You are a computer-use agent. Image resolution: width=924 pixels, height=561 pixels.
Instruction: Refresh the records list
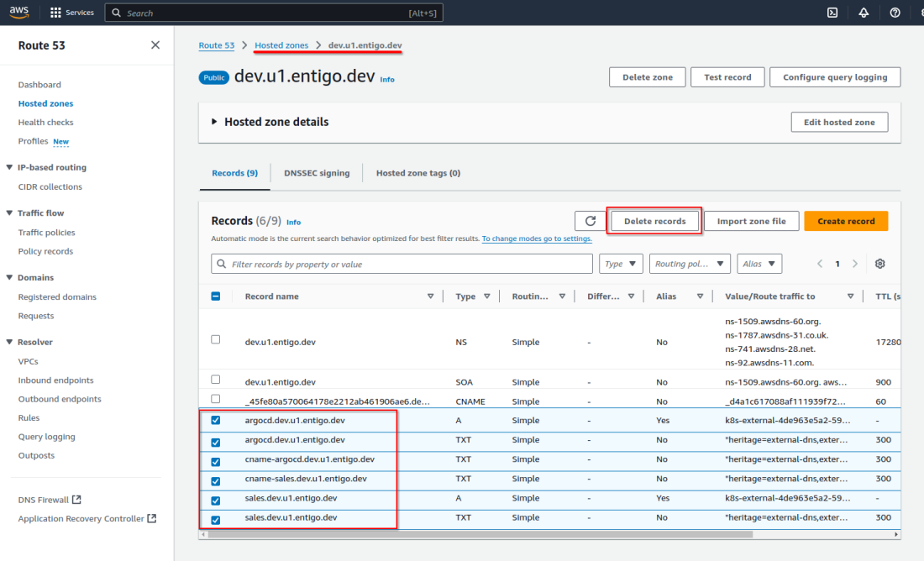590,221
